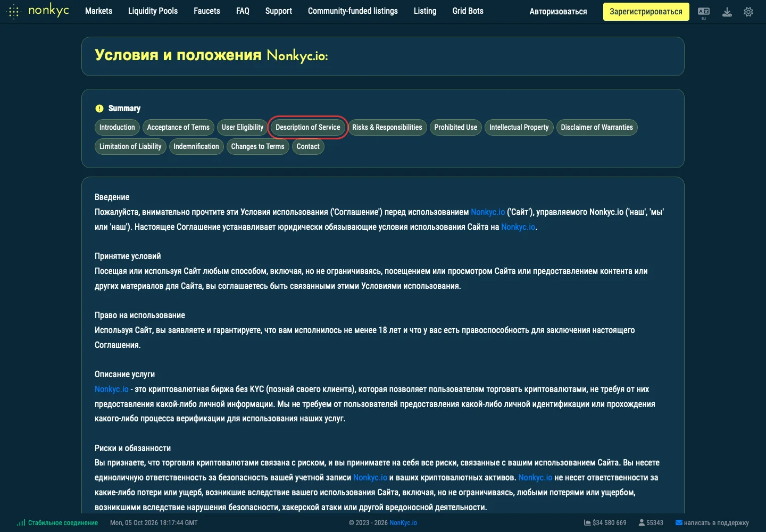Click the Авторизоваться login button
Image resolution: width=766 pixels, height=532 pixels.
click(x=559, y=12)
